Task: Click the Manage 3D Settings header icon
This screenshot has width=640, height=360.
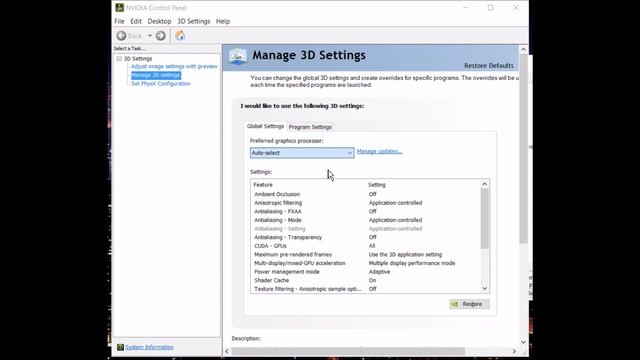Action: point(238,56)
